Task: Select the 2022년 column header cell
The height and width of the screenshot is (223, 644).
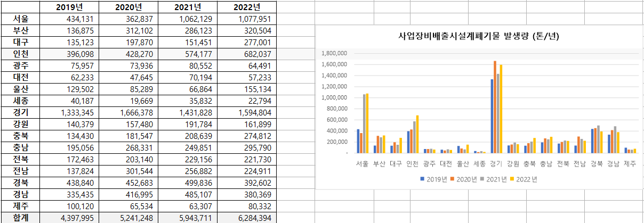Action: point(247,7)
